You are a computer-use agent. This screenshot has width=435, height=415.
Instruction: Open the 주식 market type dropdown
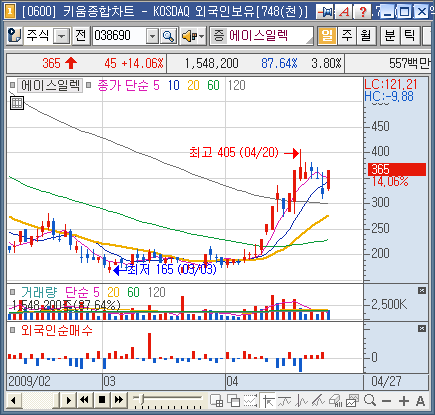pos(62,36)
